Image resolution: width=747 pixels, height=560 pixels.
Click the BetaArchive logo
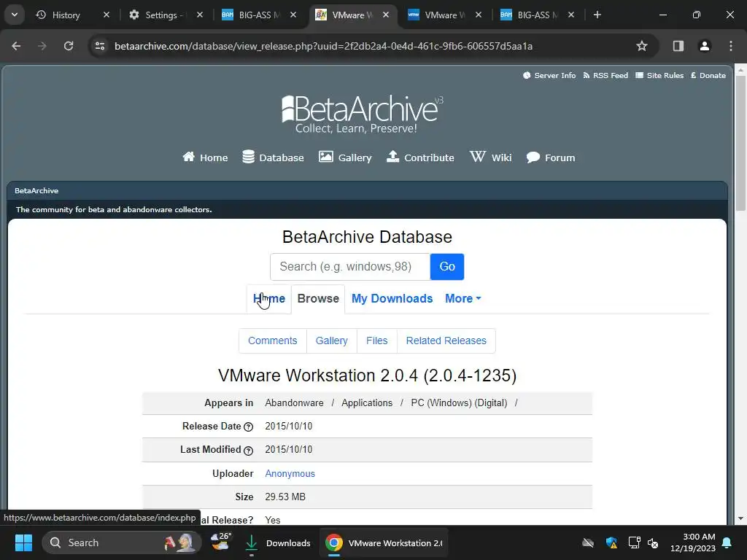[x=363, y=114]
